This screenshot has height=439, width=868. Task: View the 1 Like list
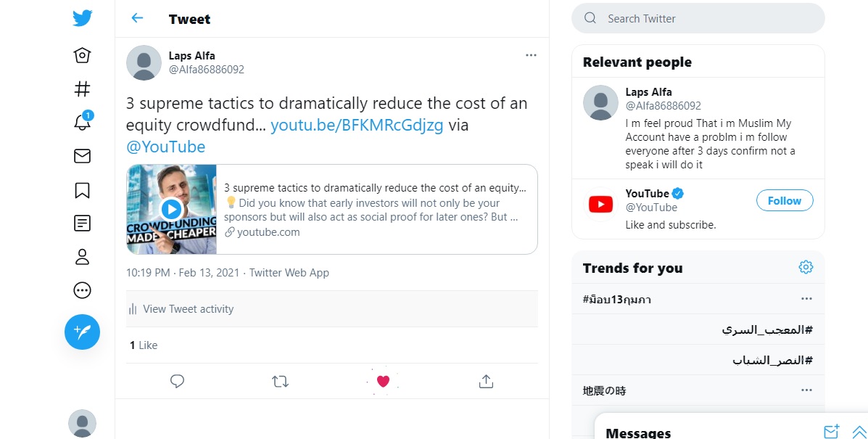144,345
